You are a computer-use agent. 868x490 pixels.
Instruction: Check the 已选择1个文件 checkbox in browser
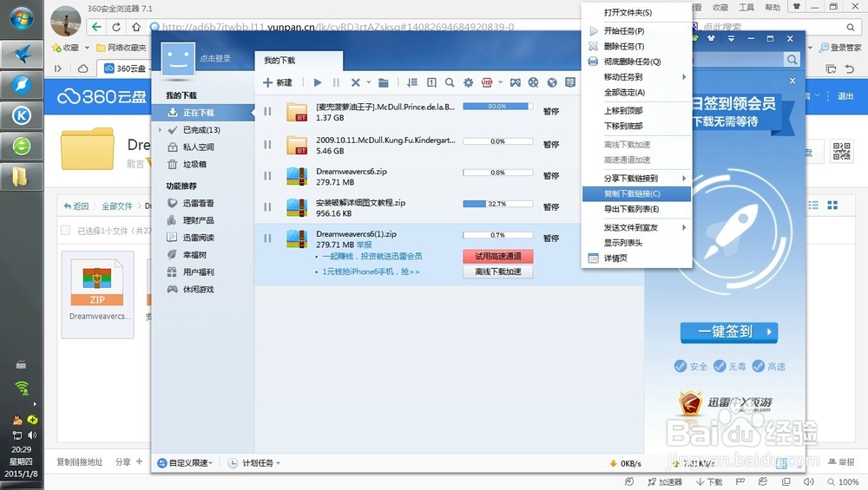65,231
